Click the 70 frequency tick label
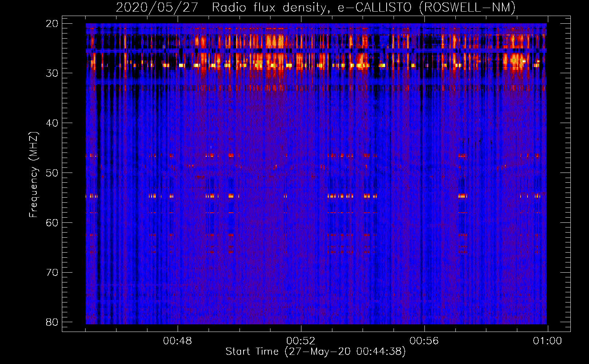589x364 pixels. click(x=52, y=273)
